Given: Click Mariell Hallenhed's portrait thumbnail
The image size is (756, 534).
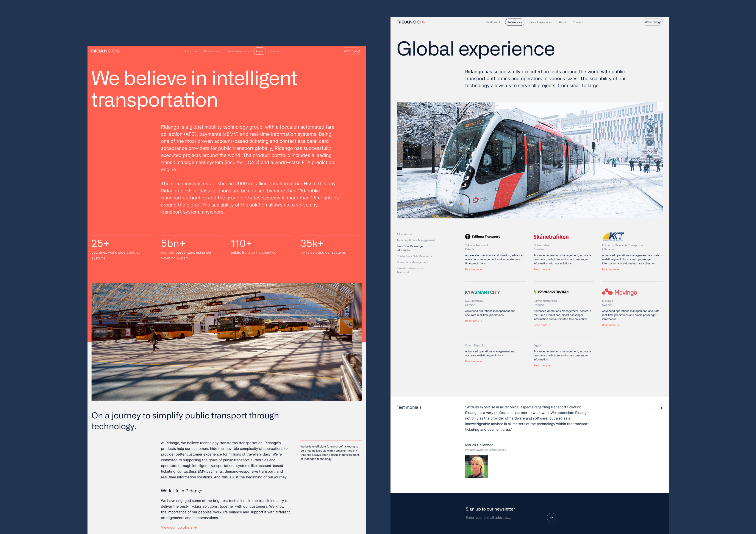Looking at the screenshot, I should pyautogui.click(x=476, y=467).
